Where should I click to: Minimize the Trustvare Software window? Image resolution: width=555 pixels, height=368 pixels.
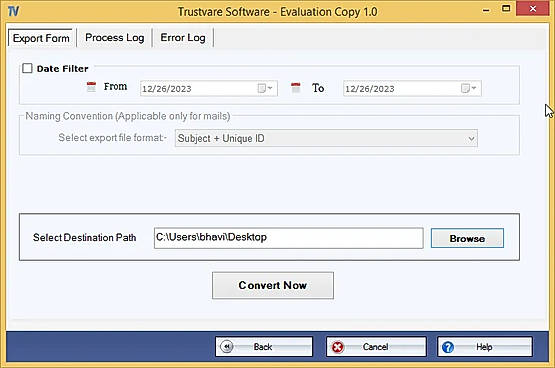(x=486, y=10)
